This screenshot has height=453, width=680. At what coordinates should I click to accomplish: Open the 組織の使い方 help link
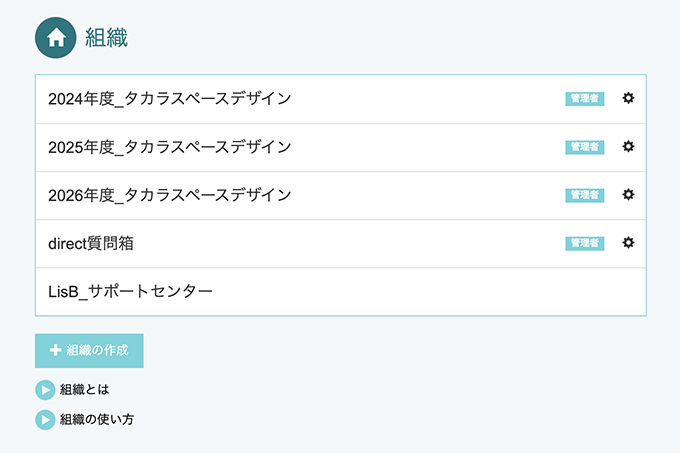(97, 419)
